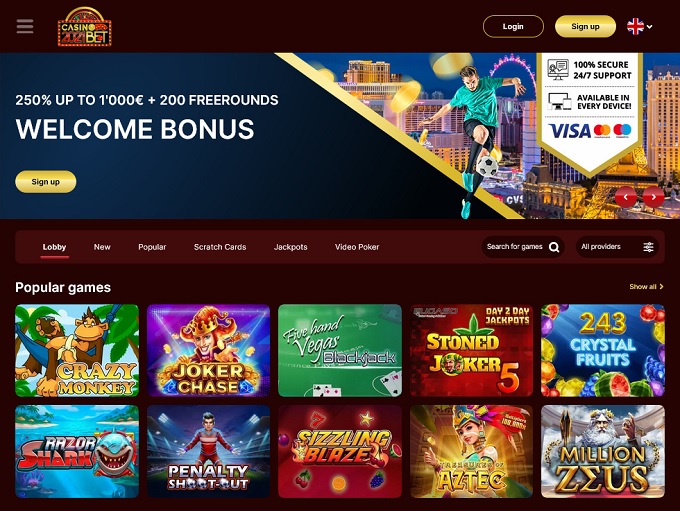The width and height of the screenshot is (680, 511).
Task: Click the Visa payment logo
Action: [x=569, y=131]
